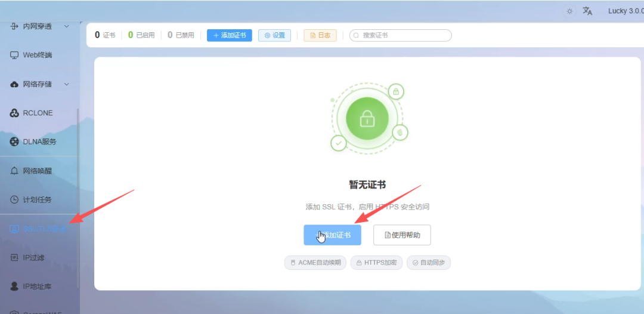
Task: Open the 使用帮助 help button
Action: 402,235
